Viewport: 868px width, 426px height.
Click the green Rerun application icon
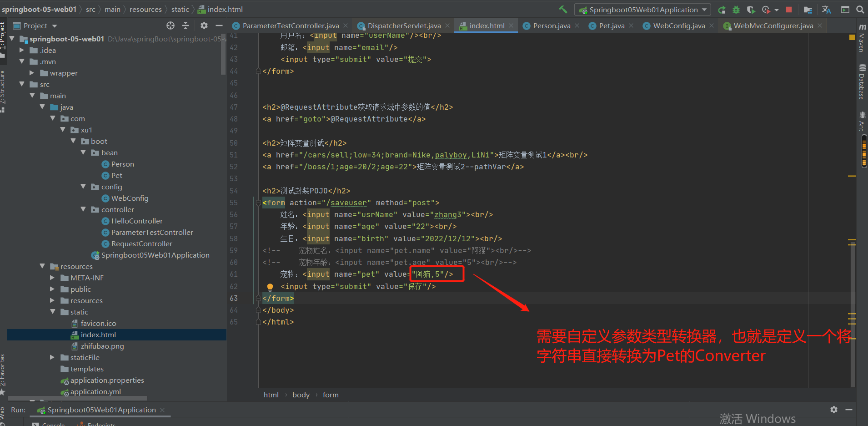722,10
